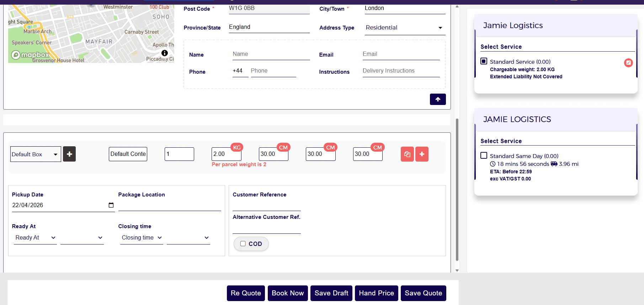Open the Default Box dropdown
Screen dimensions: 644x305
pyautogui.click(x=36, y=154)
